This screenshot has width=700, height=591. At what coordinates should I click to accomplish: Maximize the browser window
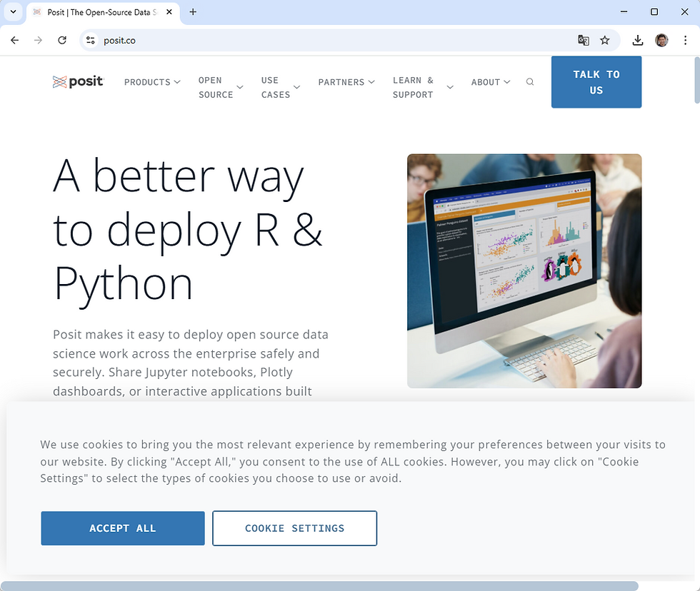point(654,12)
